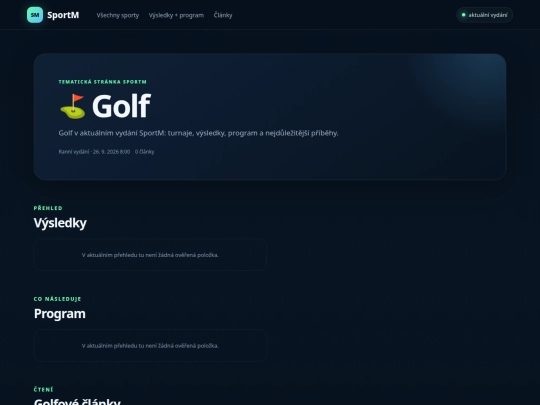The width and height of the screenshot is (540, 405).
Task: Click the Golf description sentence about turnaje
Action: (x=198, y=133)
